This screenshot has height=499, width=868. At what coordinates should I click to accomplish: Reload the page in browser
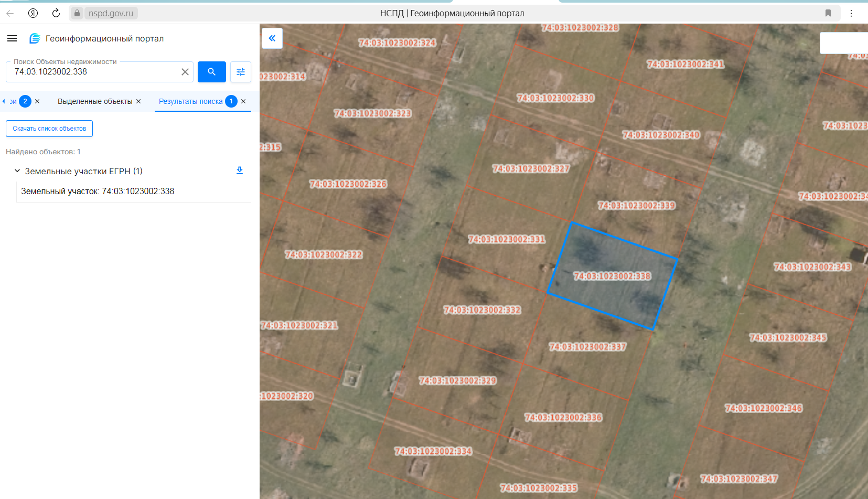(56, 13)
